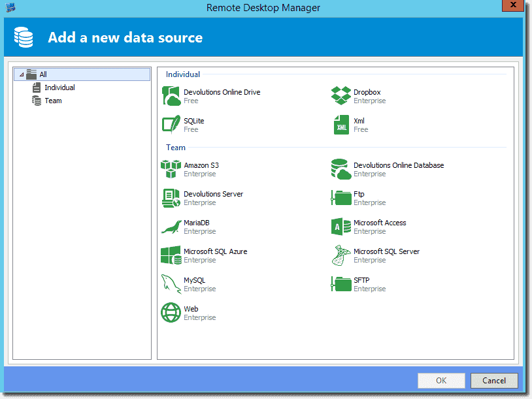The height and width of the screenshot is (399, 532).
Task: Click the Devolutions Online Drive label
Action: tap(222, 92)
